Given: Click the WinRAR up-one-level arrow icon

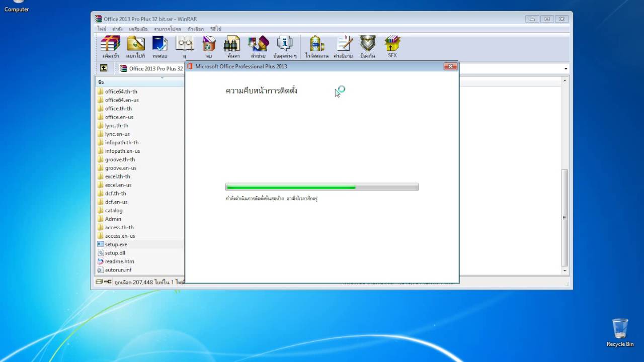Looking at the screenshot, I should point(104,68).
